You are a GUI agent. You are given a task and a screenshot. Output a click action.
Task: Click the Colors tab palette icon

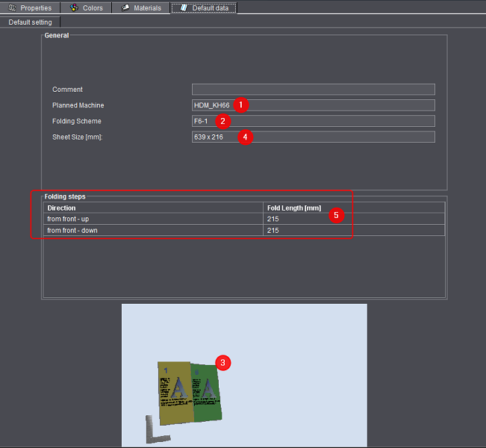tap(74, 7)
